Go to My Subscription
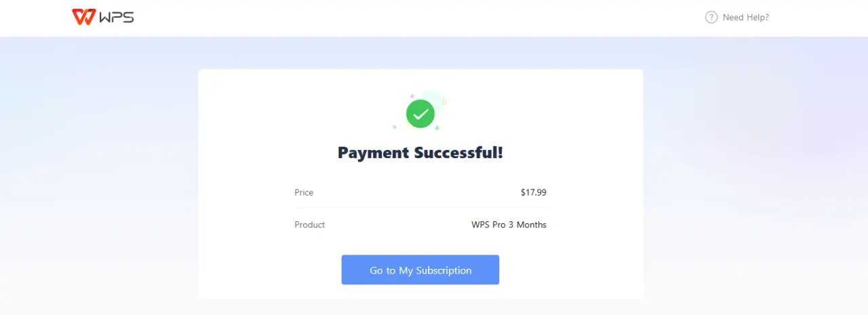This screenshot has width=868, height=315. coord(420,270)
